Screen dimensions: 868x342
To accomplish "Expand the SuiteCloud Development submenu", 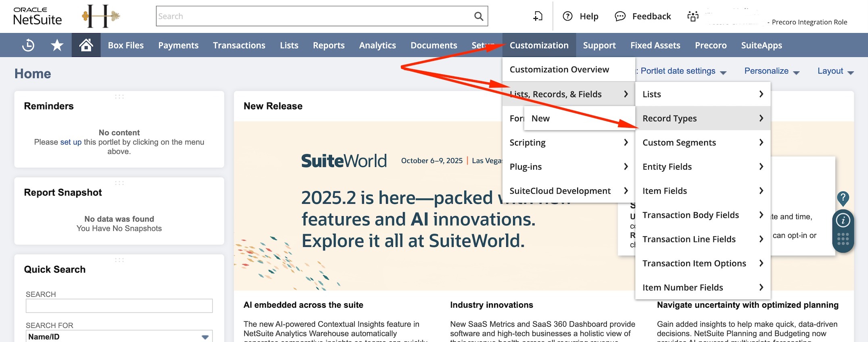I will (569, 191).
